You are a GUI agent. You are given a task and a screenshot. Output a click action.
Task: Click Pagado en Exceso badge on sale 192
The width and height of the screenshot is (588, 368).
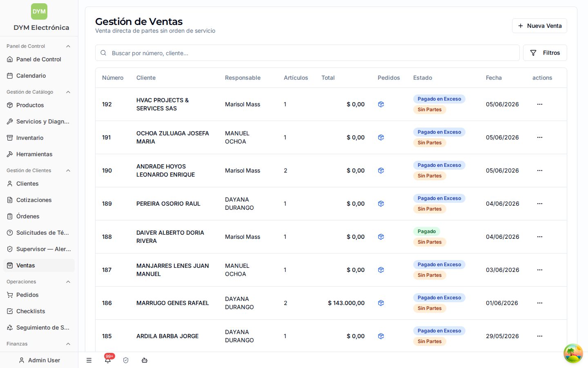(x=439, y=99)
